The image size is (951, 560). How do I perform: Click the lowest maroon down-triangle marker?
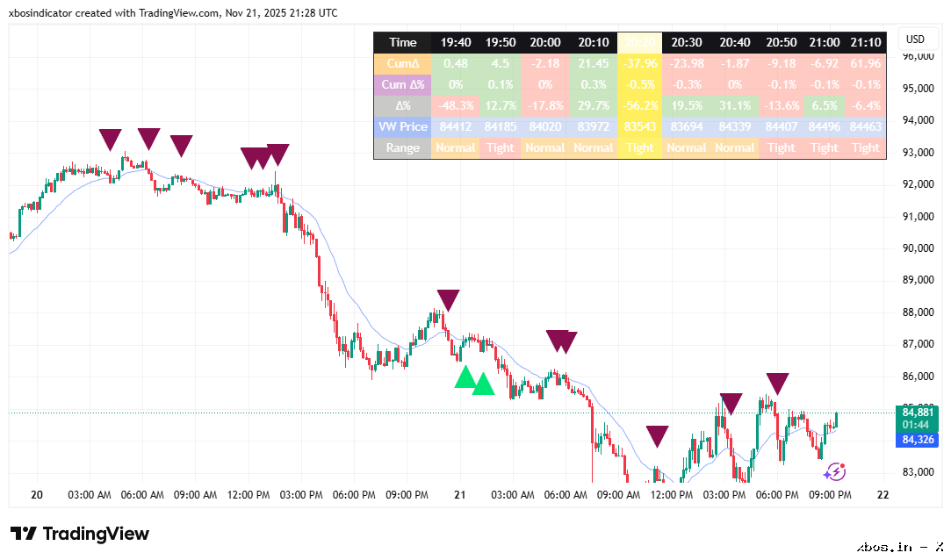coord(658,435)
